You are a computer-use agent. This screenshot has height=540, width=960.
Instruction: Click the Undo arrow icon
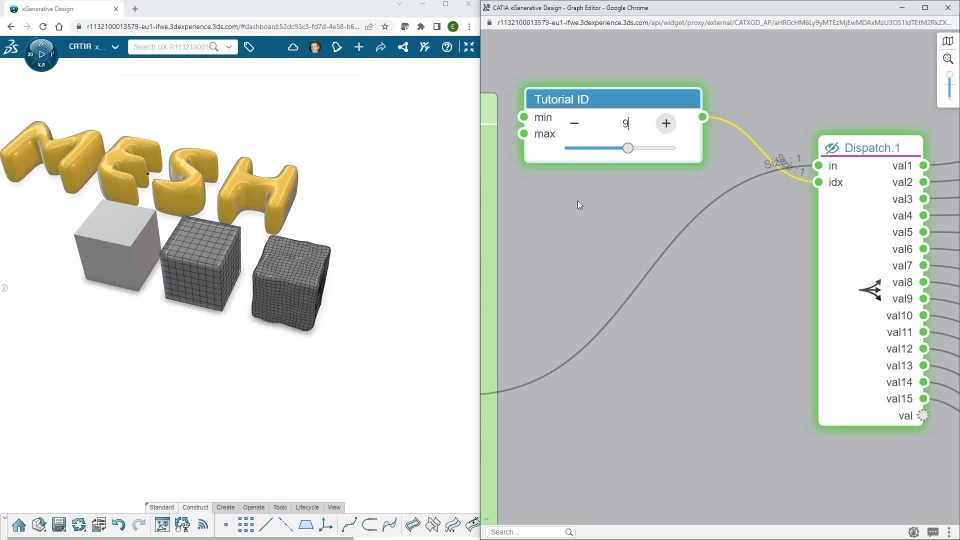click(x=119, y=525)
